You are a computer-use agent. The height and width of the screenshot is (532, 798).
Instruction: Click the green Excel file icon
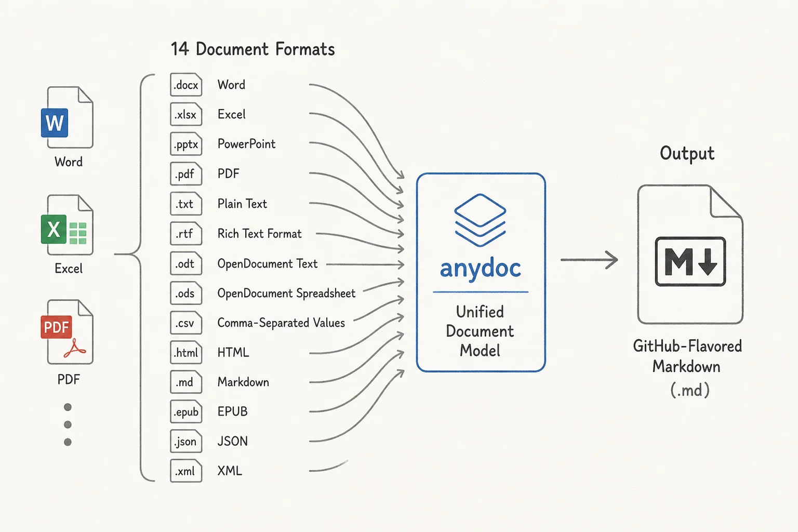pyautogui.click(x=67, y=224)
